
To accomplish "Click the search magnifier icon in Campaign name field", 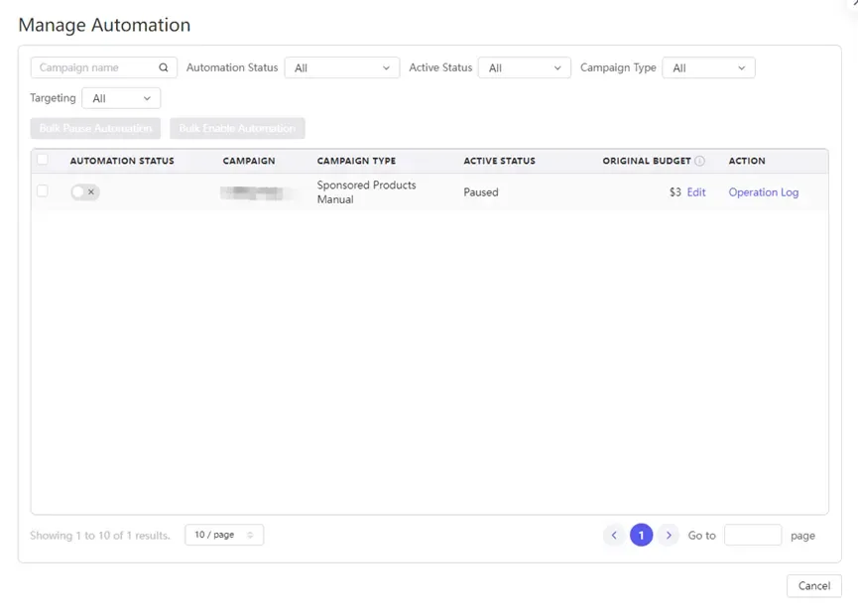I will tap(163, 67).
